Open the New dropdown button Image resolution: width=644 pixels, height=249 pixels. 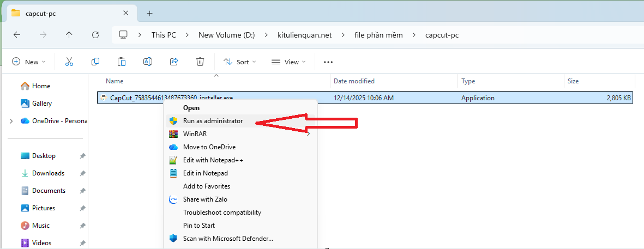[x=29, y=62]
